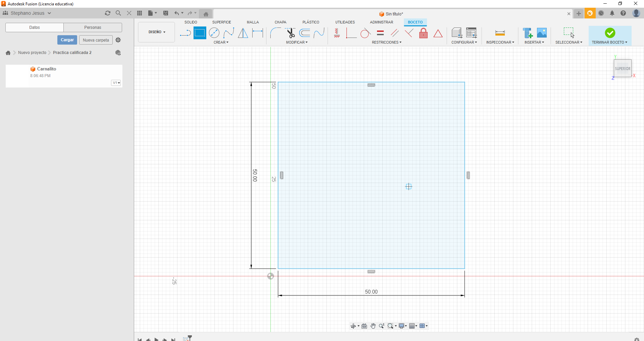Screen dimensions: 644x341
Task: Select the Sketch Dimension tool
Action: [x=258, y=33]
